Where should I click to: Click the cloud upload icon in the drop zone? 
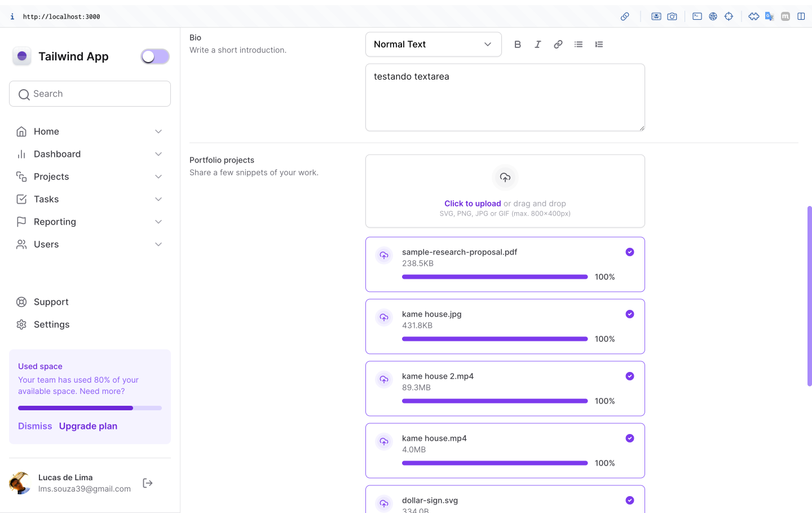(x=505, y=177)
